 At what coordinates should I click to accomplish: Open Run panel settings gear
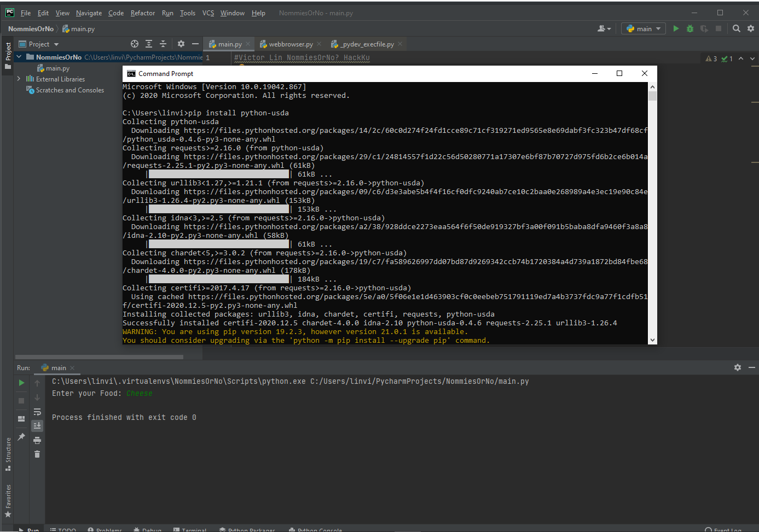(738, 367)
